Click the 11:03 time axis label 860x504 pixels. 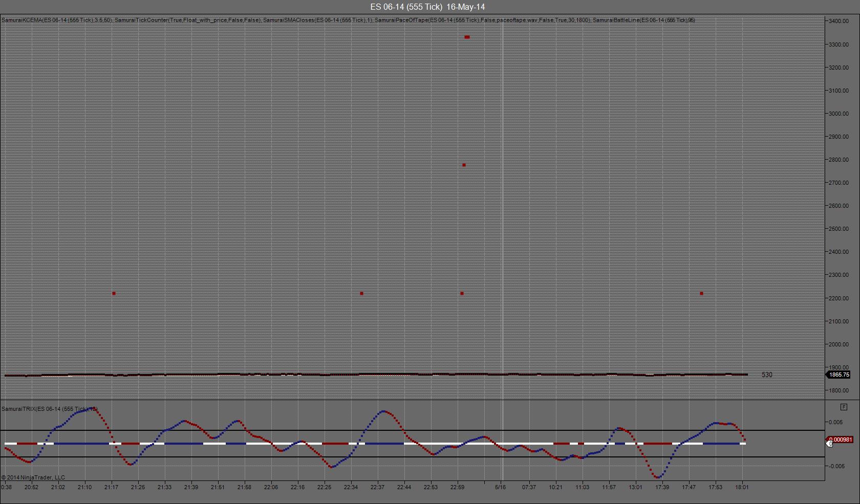582,487
